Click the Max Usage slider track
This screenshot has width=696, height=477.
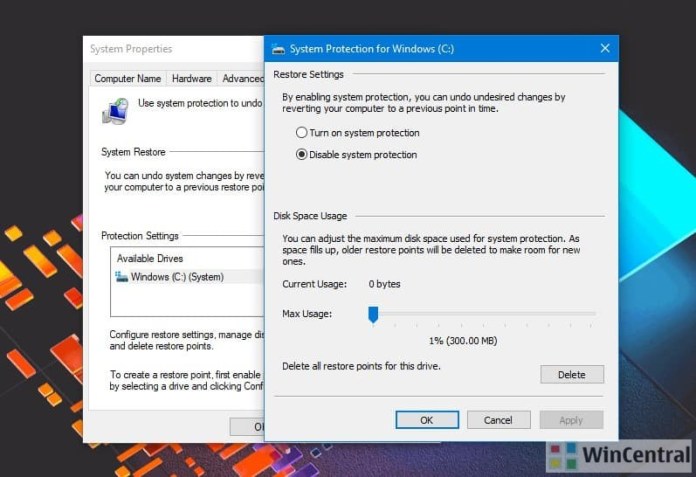[x=484, y=314]
